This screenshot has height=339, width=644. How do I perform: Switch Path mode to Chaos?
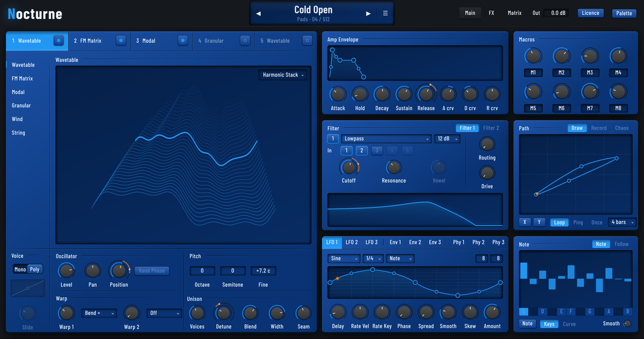pos(622,128)
